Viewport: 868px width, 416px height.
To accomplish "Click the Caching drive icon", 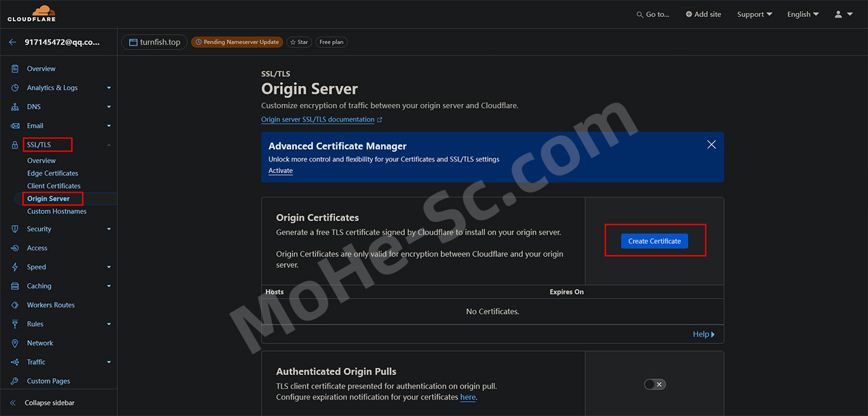I will pyautogui.click(x=15, y=286).
